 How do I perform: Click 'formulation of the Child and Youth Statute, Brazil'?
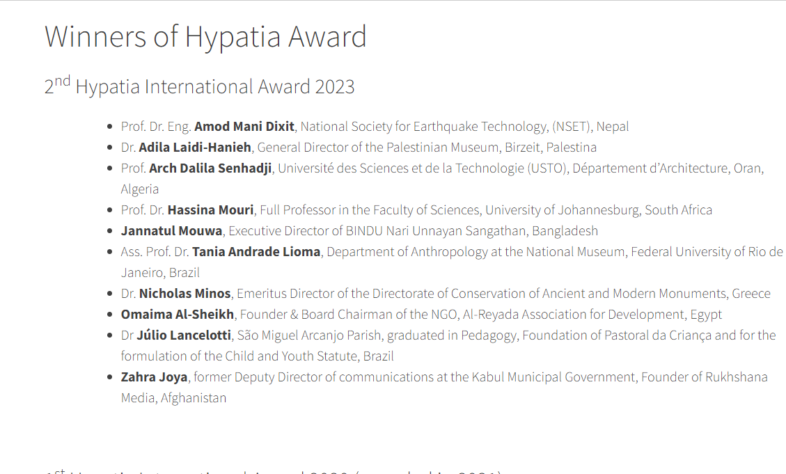(x=257, y=356)
